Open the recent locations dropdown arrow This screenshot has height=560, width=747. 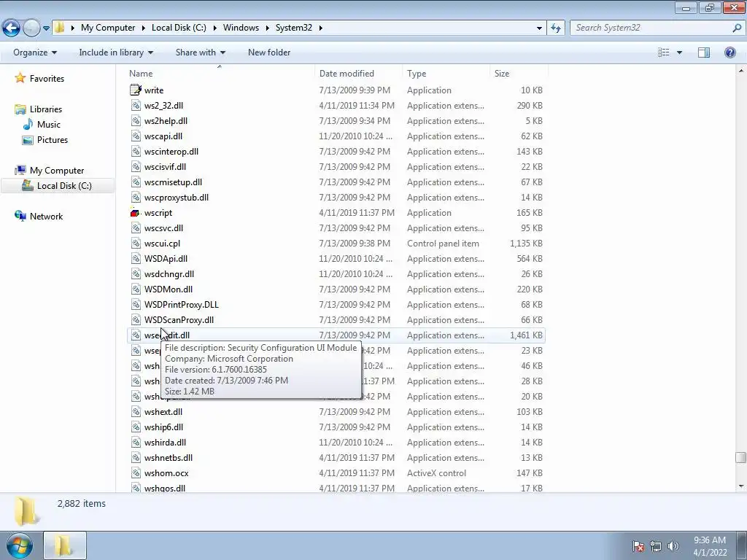tap(46, 28)
